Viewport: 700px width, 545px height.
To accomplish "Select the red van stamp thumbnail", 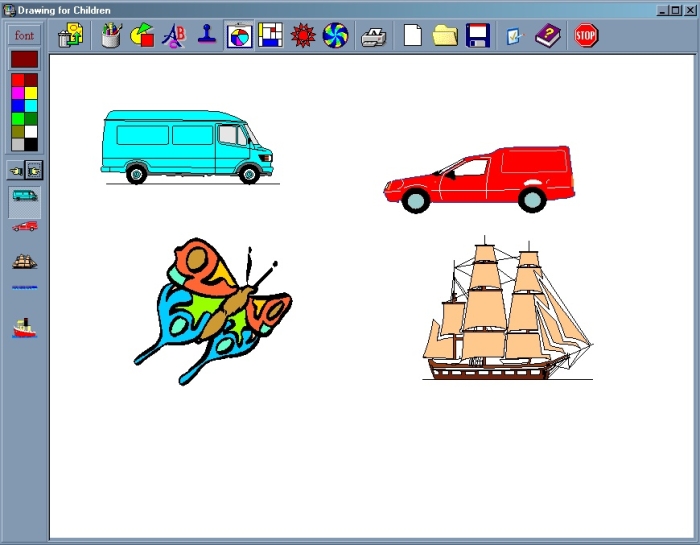I will 24,227.
